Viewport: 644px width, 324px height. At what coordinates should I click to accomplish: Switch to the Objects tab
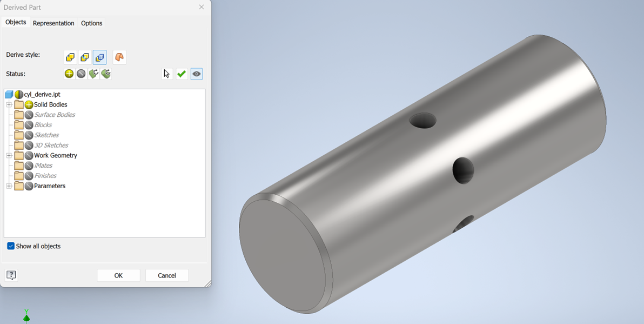(x=16, y=22)
